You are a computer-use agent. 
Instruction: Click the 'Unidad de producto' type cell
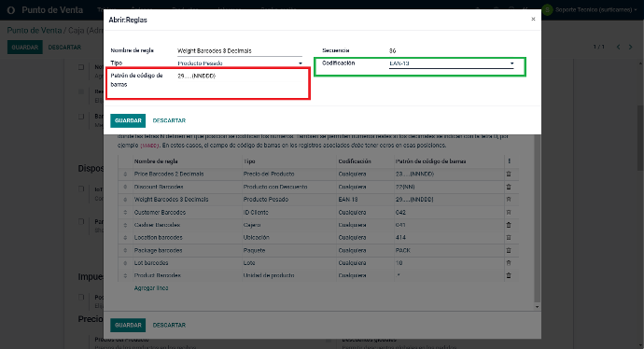(x=269, y=275)
